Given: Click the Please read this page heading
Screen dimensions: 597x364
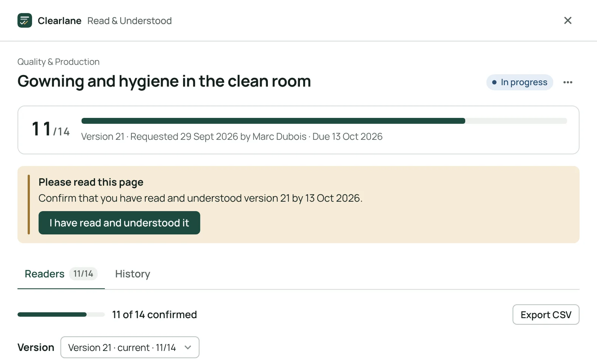Looking at the screenshot, I should [91, 182].
